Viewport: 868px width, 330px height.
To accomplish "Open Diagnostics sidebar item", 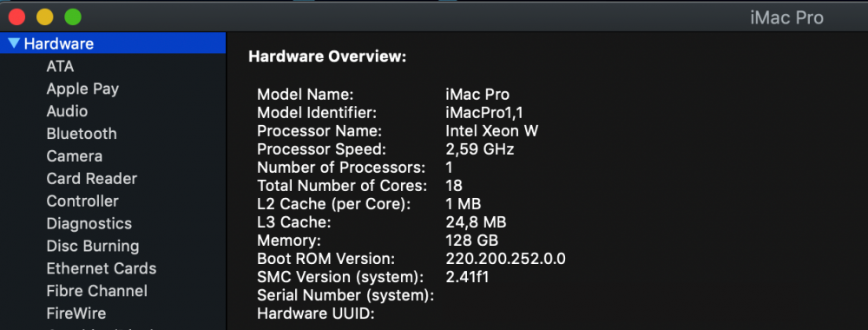I will click(x=89, y=224).
